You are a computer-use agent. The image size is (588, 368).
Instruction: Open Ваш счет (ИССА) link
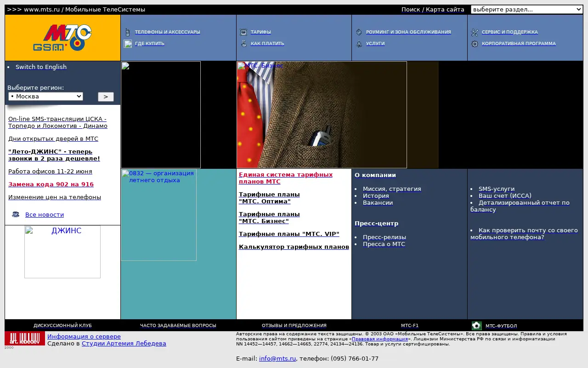pos(505,195)
